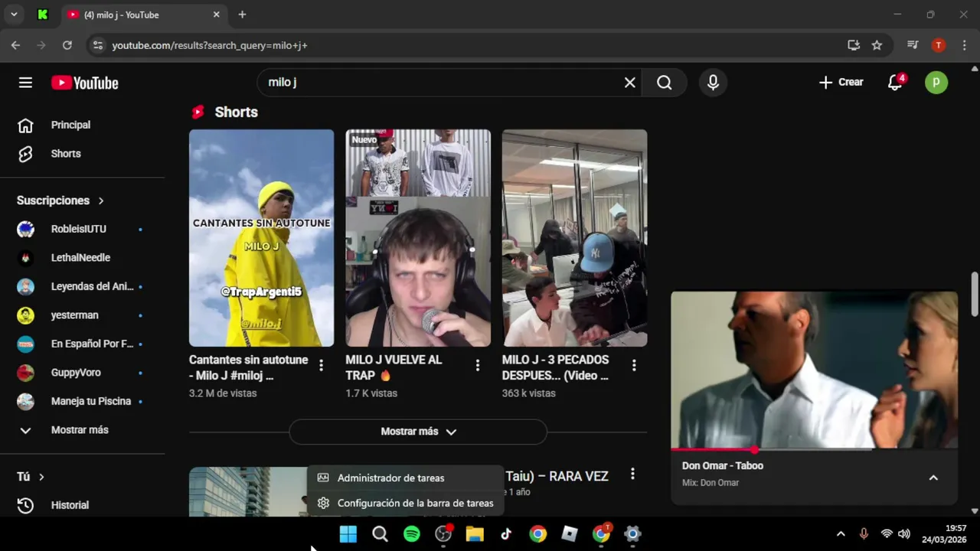
Task: Seek the miniplayer progress bar
Action: click(x=815, y=449)
